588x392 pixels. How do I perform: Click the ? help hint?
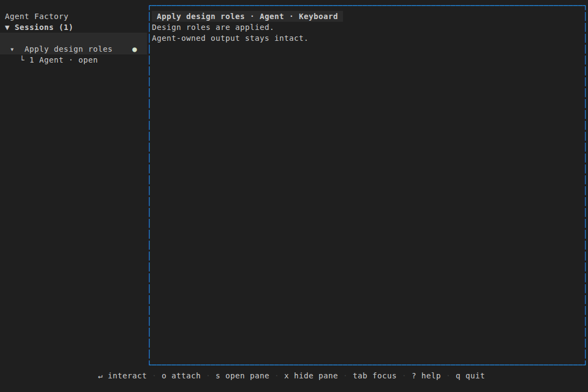(x=426, y=376)
